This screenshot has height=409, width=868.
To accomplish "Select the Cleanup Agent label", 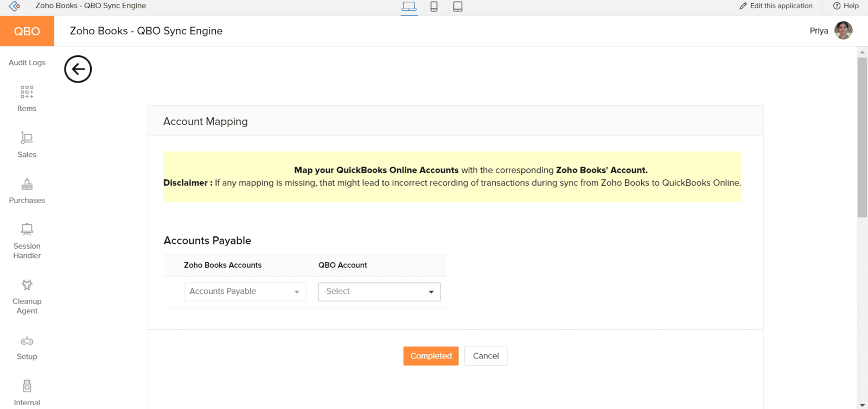I will [27, 306].
